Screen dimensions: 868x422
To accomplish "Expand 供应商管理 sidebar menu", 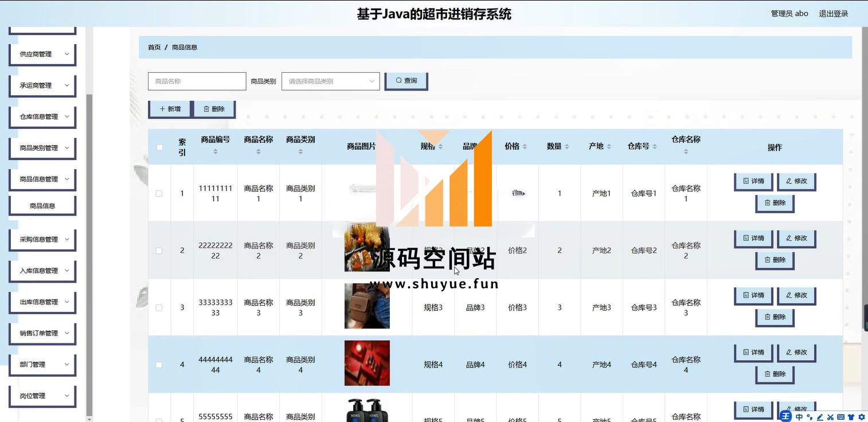I will [x=42, y=54].
